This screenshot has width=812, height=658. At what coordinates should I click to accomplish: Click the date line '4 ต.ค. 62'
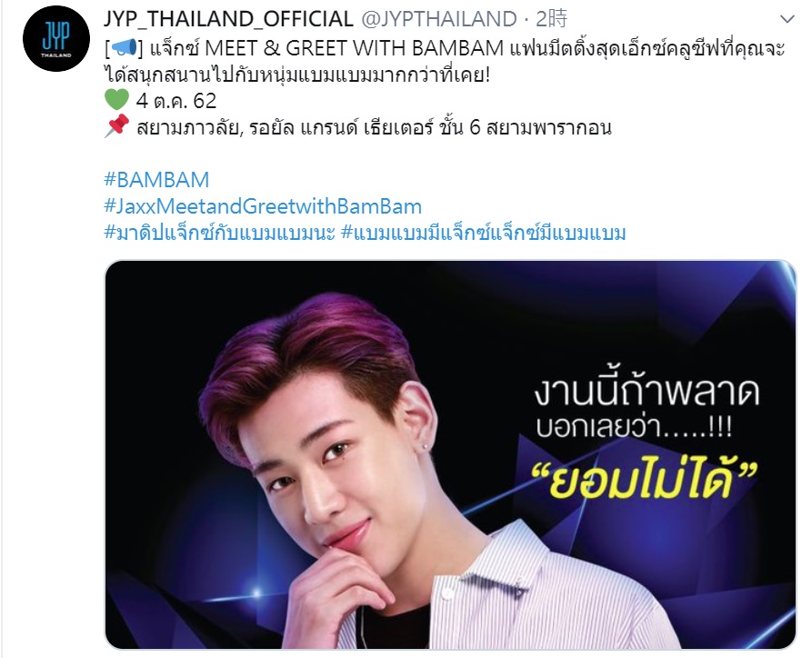pos(176,101)
